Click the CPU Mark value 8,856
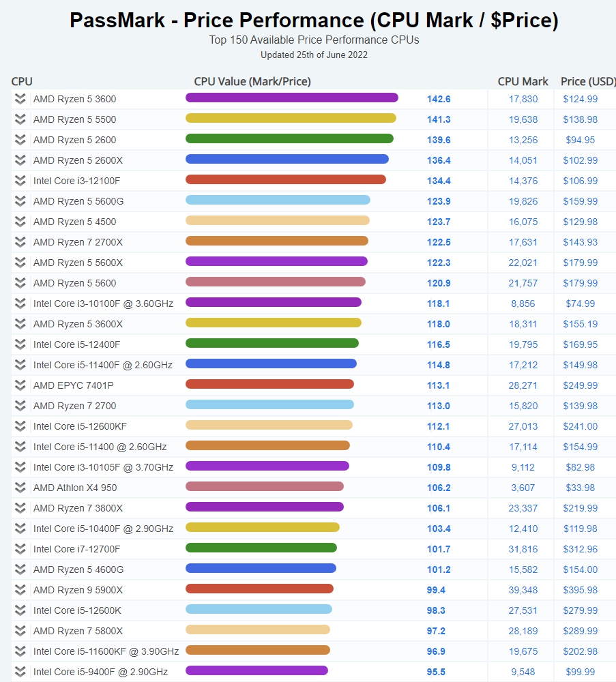The height and width of the screenshot is (682, 616). click(523, 303)
